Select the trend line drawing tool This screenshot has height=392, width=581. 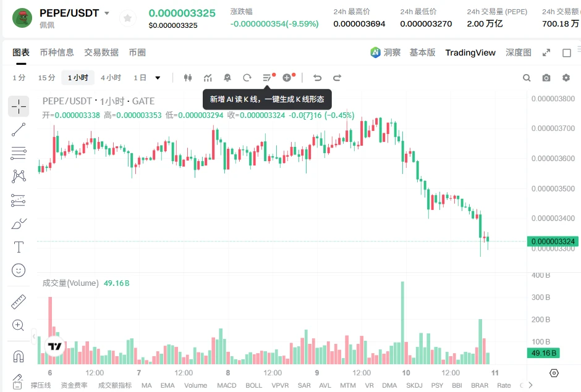(x=19, y=130)
